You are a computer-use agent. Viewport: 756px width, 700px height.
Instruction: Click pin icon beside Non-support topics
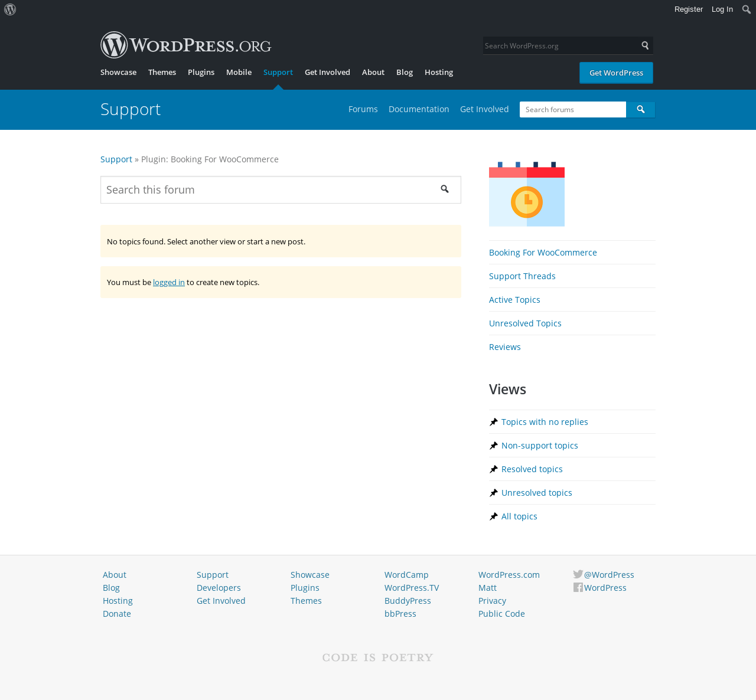(x=494, y=446)
